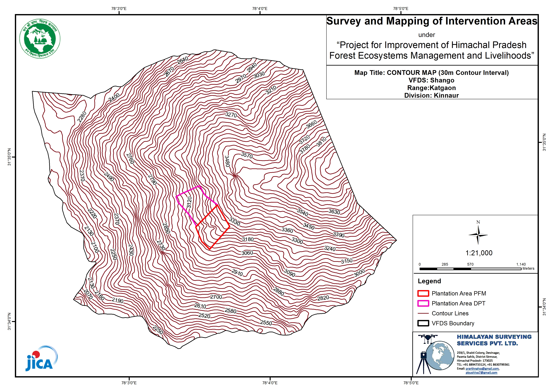555x392 pixels.
Task: Click the '1,140' scale bar value
Action: tap(521, 264)
